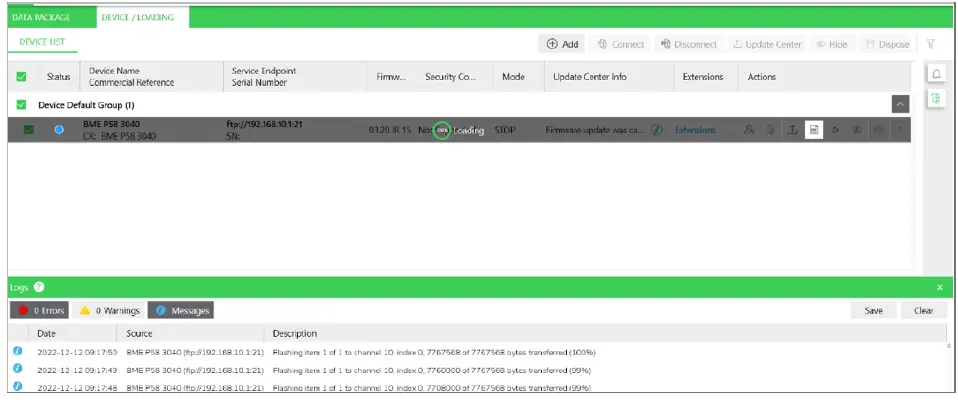Click the Logs help question mark icon

click(39, 286)
